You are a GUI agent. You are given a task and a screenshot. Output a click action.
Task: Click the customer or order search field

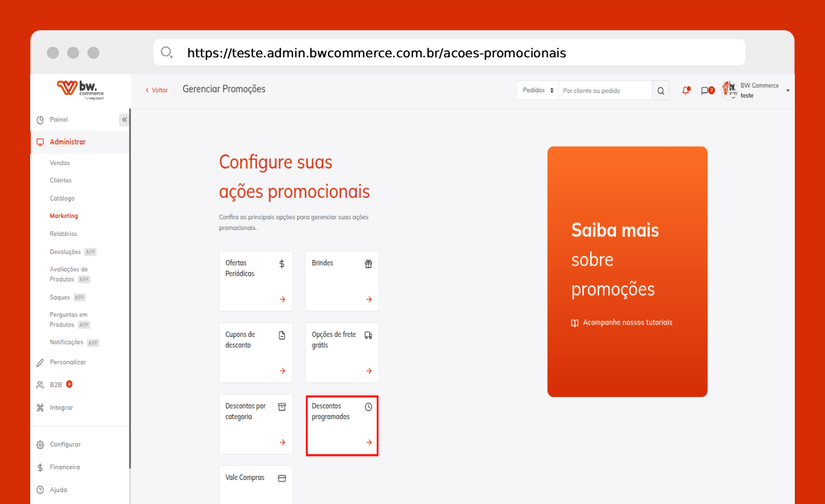(605, 91)
